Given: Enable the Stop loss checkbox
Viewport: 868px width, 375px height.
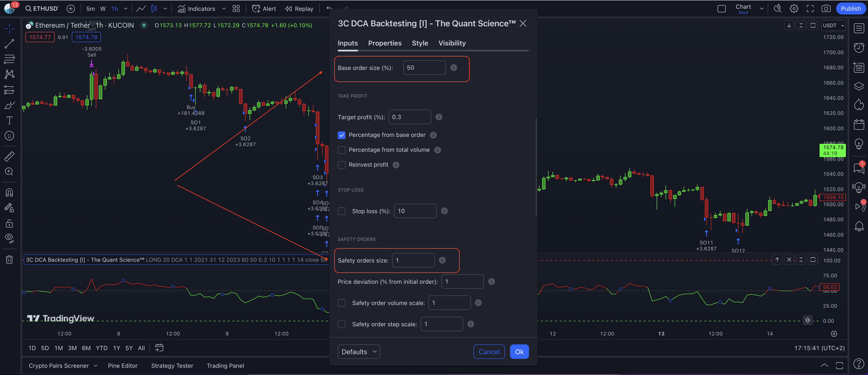Looking at the screenshot, I should click(x=342, y=211).
